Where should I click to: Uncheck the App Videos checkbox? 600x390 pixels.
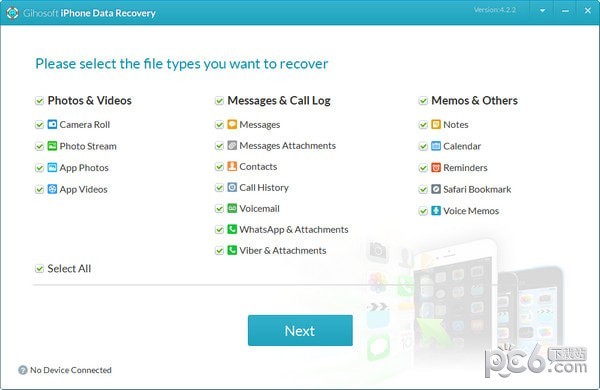click(x=39, y=189)
